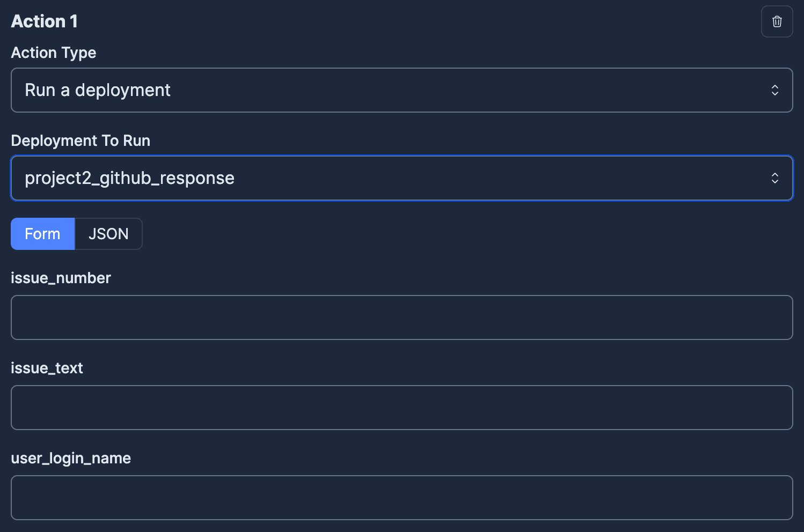804x532 pixels.
Task: Click the 'issue_number' field label
Action: tap(61, 278)
